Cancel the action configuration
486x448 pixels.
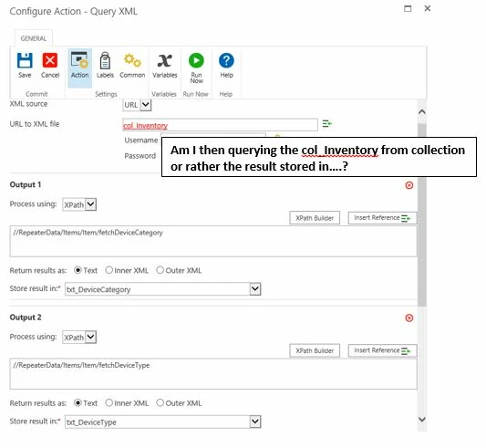(50, 65)
